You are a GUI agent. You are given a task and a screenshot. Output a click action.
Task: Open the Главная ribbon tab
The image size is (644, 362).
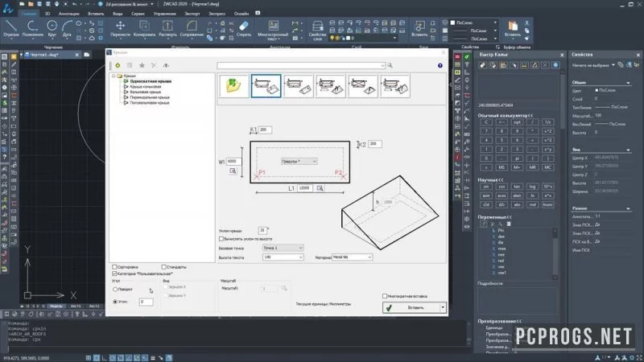coord(29,14)
